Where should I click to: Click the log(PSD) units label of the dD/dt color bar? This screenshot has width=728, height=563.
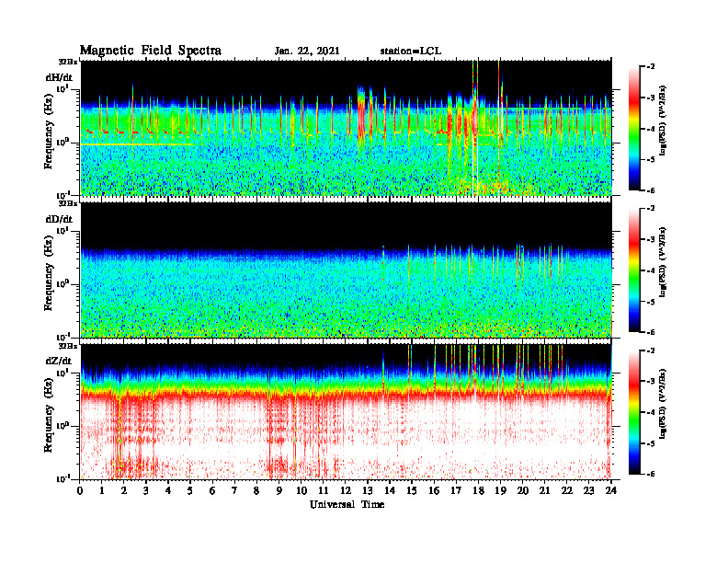pyautogui.click(x=662, y=262)
